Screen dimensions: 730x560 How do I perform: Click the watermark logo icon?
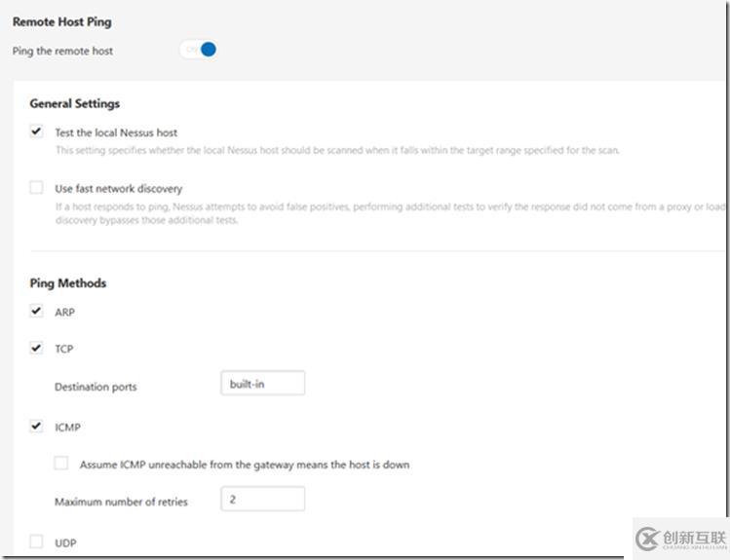pyautogui.click(x=647, y=538)
